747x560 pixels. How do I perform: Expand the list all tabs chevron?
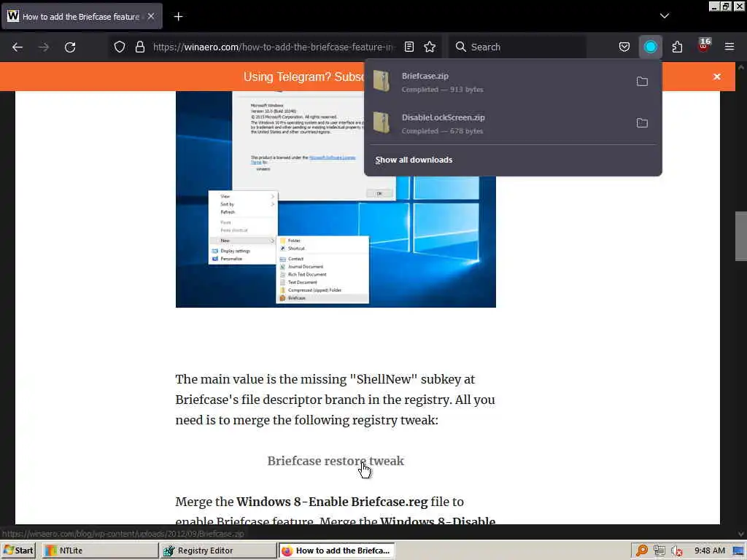665,16
